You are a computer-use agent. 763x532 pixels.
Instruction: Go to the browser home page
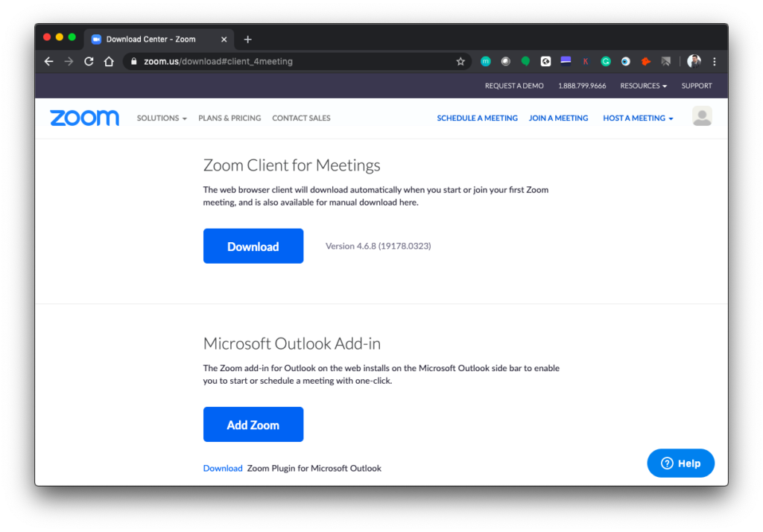coord(109,62)
